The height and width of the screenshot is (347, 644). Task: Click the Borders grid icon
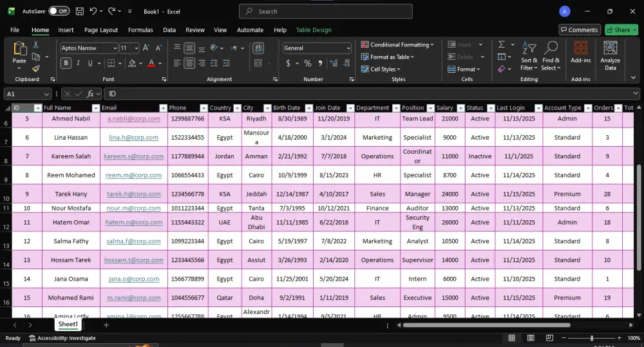(111, 63)
